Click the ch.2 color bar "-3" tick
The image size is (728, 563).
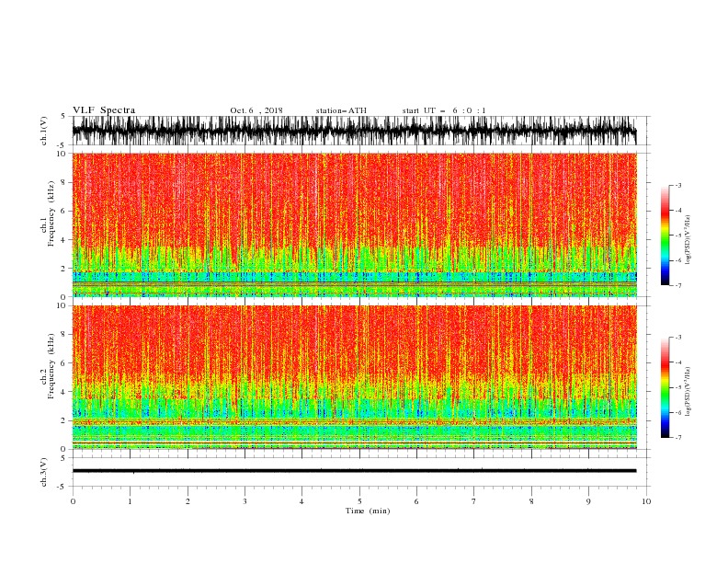(678, 338)
